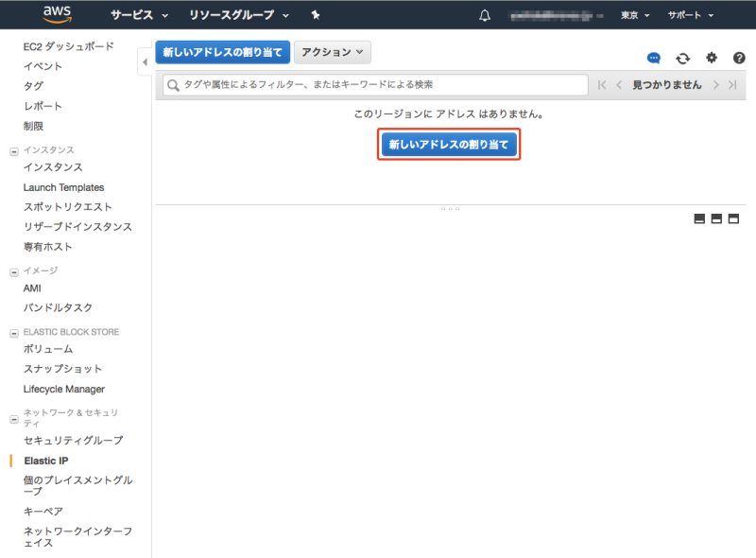Click the search magnifier icon
Image resolution: width=756 pixels, height=558 pixels.
coord(173,85)
